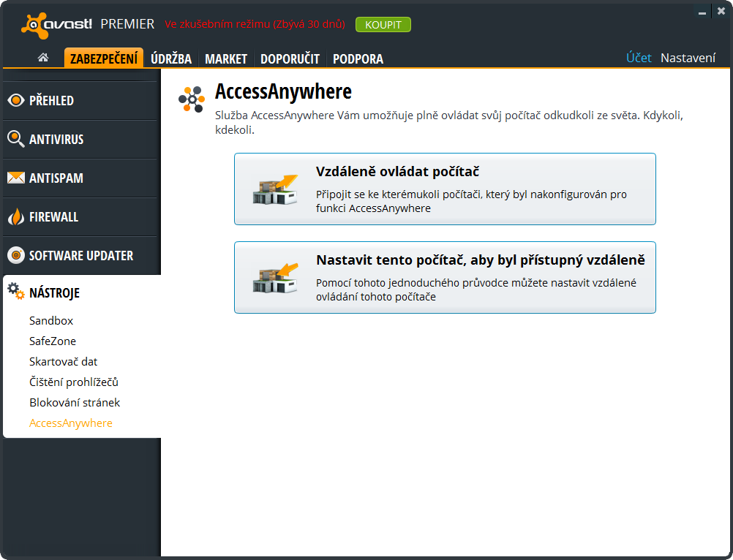Click Vzdáleně ovládat počítač button title

397,171
